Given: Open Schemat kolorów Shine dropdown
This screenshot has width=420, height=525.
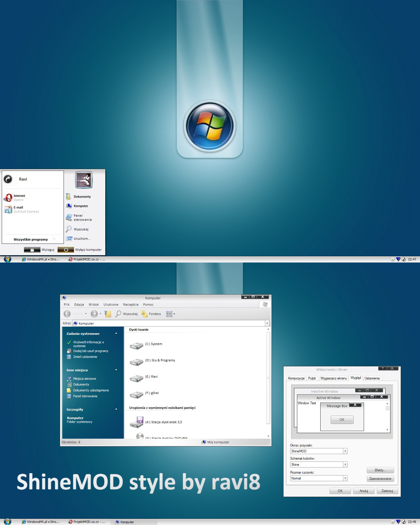Looking at the screenshot, I should (345, 465).
